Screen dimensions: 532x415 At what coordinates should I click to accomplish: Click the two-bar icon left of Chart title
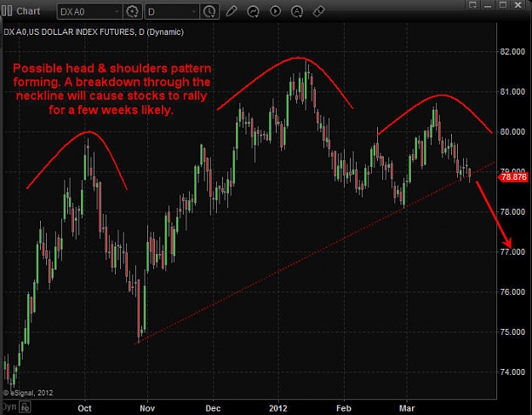tap(7, 11)
